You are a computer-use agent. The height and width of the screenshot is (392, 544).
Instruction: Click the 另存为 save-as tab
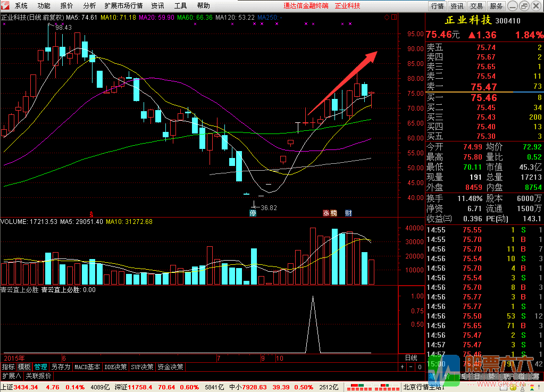[x=61, y=366]
